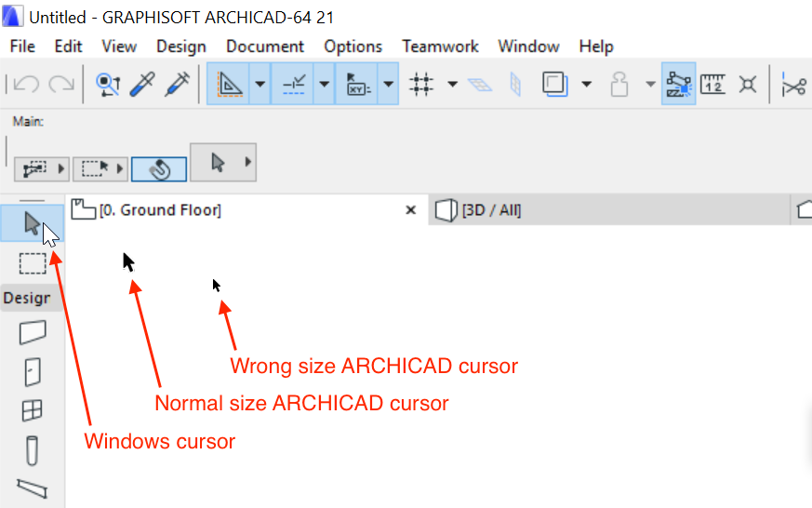Click the Undo arrow icon
Image resolution: width=812 pixels, height=508 pixels.
(26, 84)
